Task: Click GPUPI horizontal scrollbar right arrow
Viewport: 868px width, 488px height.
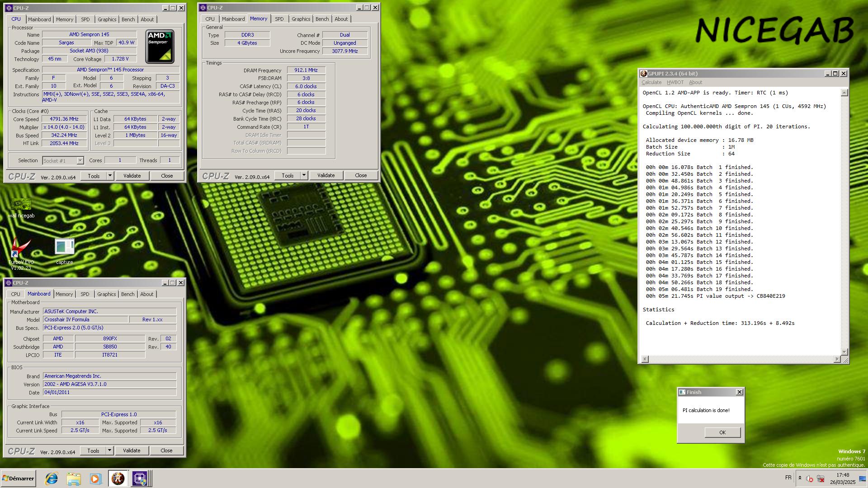Action: (837, 359)
